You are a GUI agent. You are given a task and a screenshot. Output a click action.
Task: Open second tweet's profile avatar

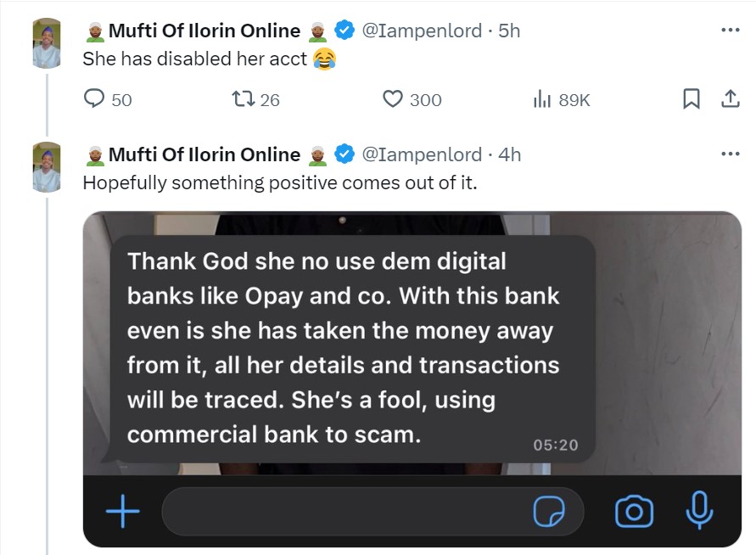[x=47, y=167]
